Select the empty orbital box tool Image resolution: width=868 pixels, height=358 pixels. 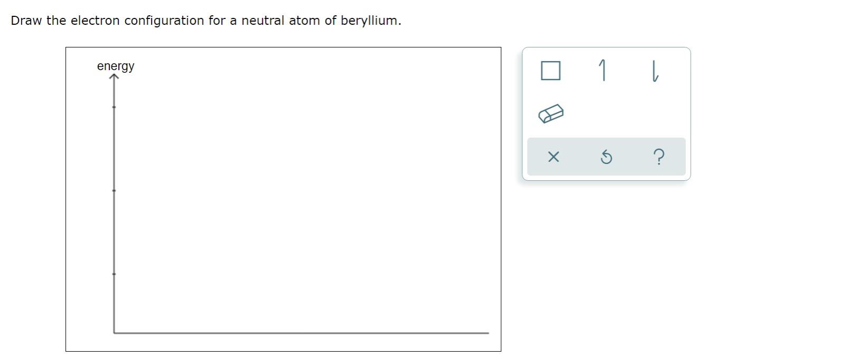click(x=550, y=70)
